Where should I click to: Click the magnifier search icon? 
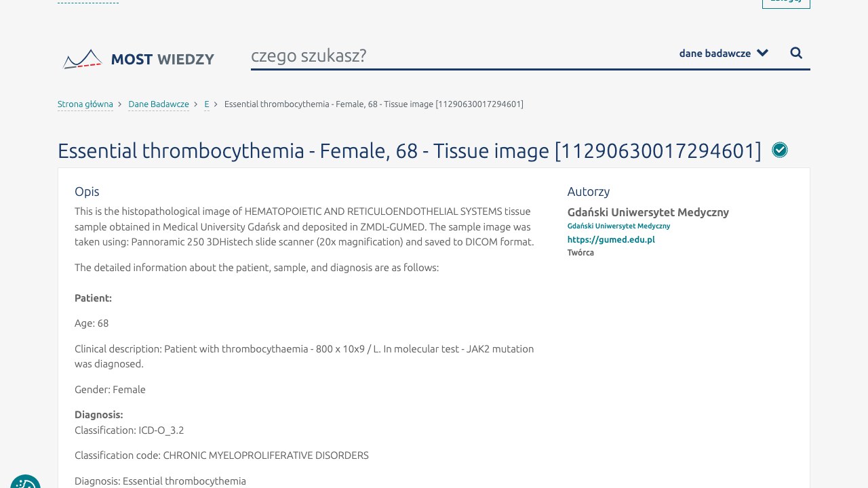pos(796,53)
